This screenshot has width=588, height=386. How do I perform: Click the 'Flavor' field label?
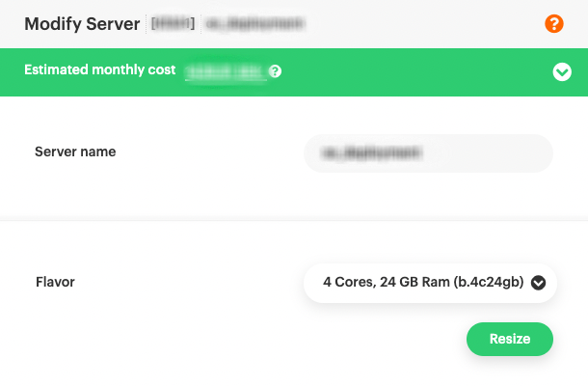(55, 283)
